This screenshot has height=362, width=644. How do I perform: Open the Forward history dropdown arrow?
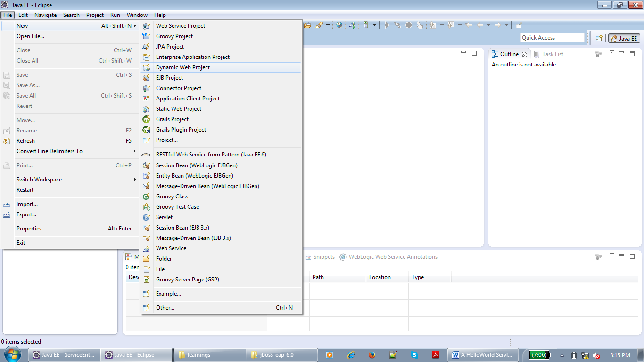tap(506, 25)
